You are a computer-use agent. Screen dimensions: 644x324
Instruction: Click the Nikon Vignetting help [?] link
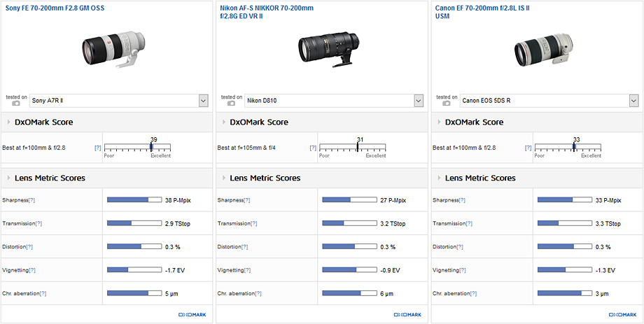(247, 270)
